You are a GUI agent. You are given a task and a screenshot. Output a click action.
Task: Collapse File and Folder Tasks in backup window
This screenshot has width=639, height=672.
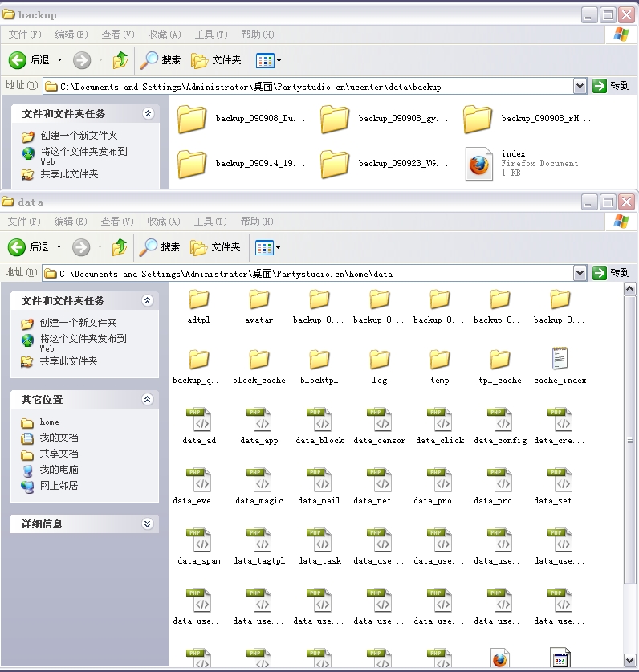pyautogui.click(x=148, y=113)
